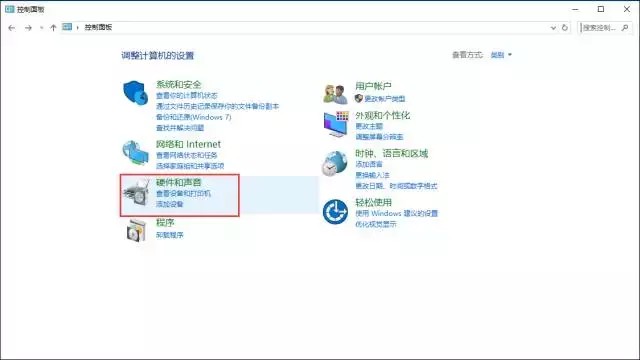
Task: Open 通过文件历史记录保存你的文件备份副本 link
Action: click(218, 106)
